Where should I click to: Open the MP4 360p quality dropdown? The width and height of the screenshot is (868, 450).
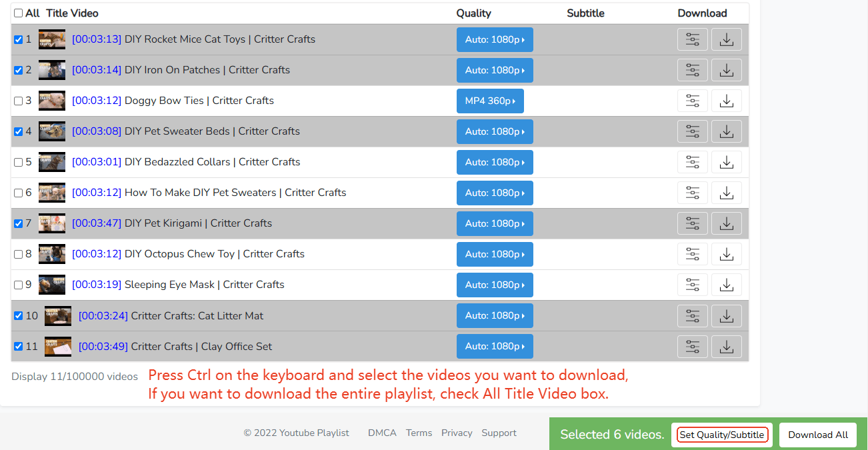[x=490, y=101]
